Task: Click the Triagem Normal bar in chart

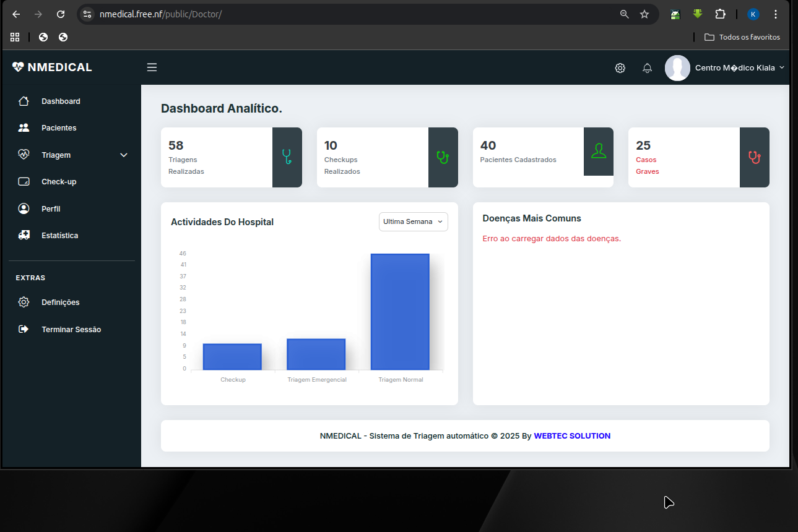Action: pyautogui.click(x=400, y=312)
